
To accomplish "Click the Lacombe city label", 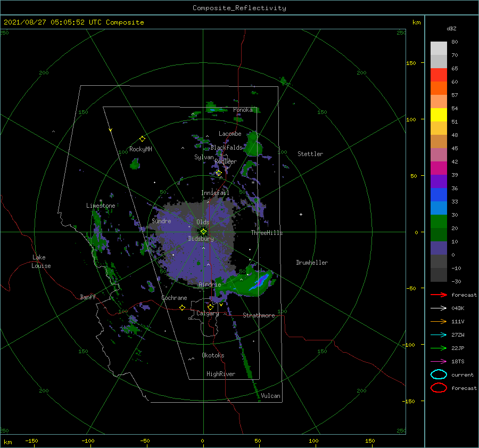I will pos(230,134).
